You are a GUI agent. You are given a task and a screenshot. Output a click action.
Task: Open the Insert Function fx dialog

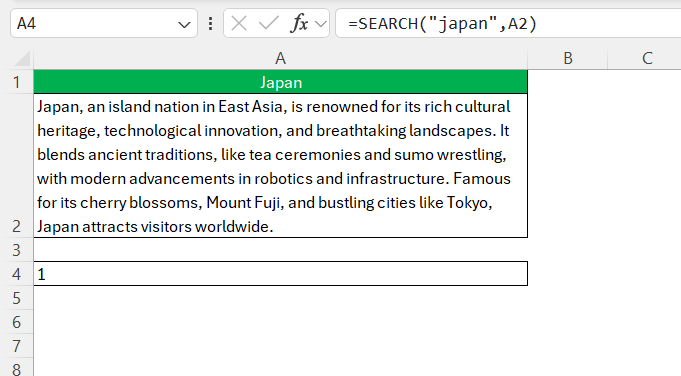(299, 23)
